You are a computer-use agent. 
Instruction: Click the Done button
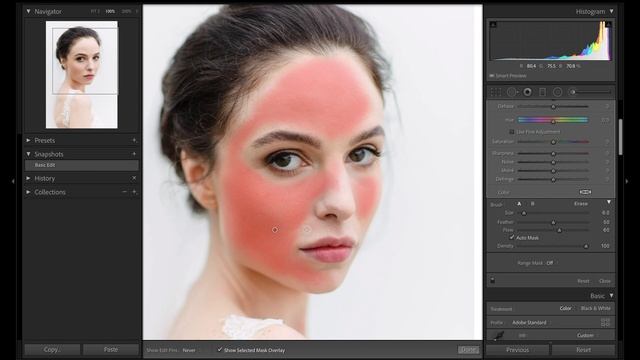tap(468, 350)
